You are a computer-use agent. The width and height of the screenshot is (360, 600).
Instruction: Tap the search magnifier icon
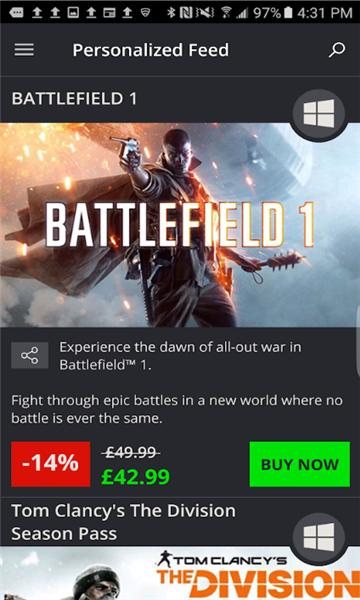(x=337, y=50)
